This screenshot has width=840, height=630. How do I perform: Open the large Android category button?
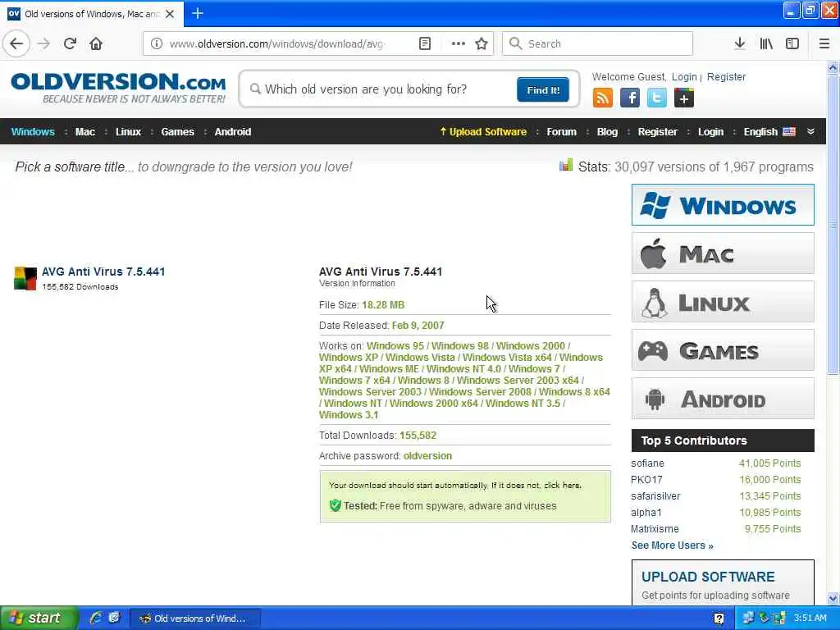coord(723,399)
